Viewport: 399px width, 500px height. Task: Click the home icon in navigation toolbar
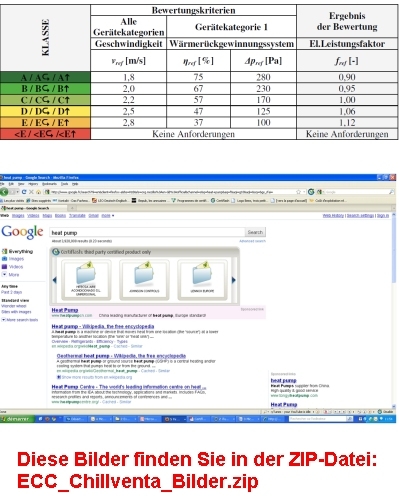pos(38,192)
